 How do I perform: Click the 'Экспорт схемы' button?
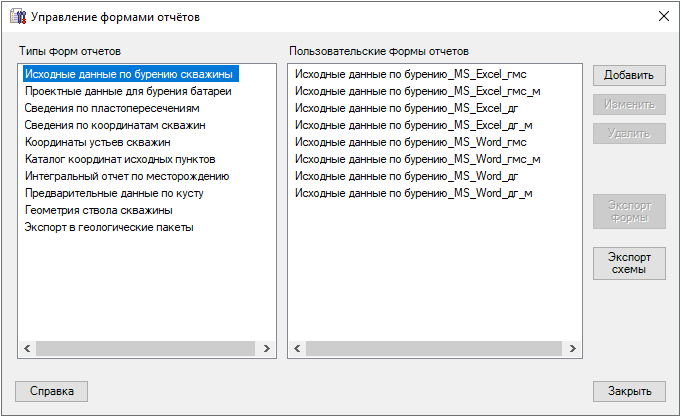629,263
